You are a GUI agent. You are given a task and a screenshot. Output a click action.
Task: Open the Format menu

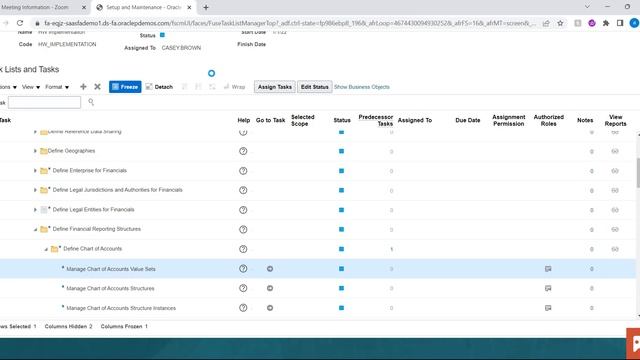(57, 87)
